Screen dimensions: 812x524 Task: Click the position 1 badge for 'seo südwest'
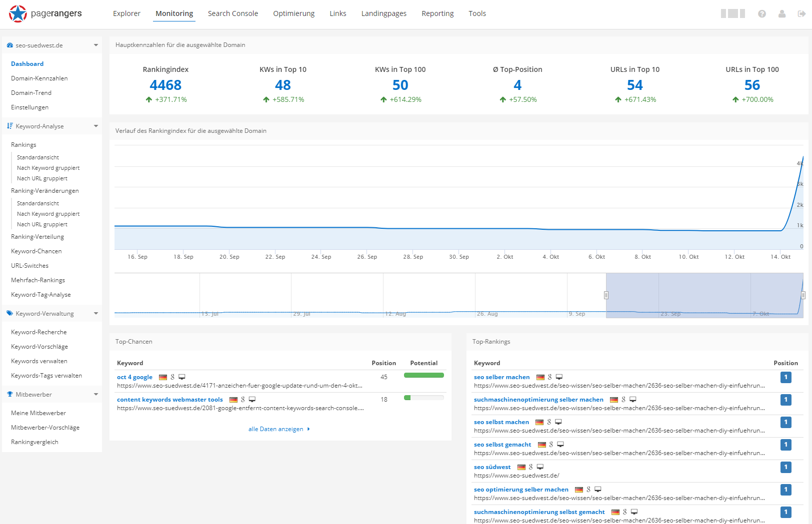point(785,467)
